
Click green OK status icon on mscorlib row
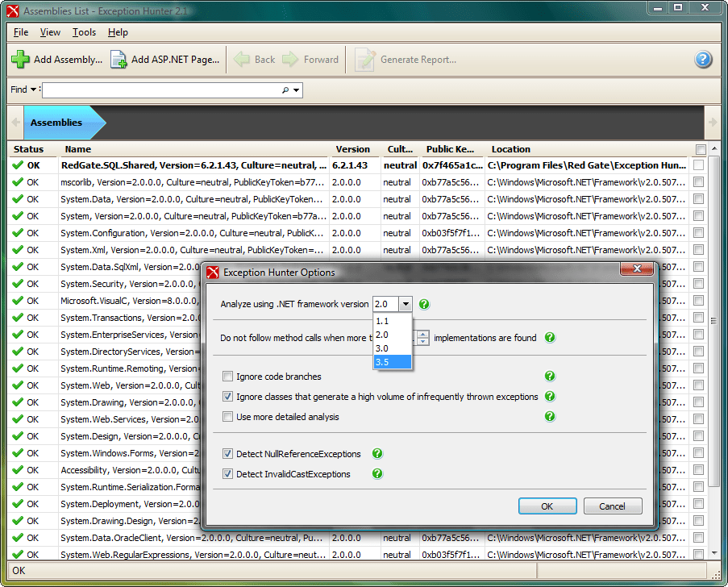(x=18, y=182)
